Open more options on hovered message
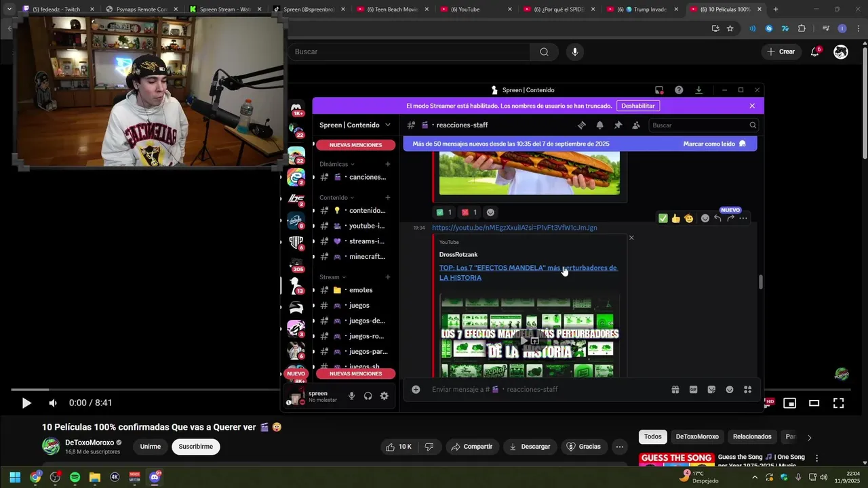Viewport: 868px width, 488px height. [x=743, y=218]
